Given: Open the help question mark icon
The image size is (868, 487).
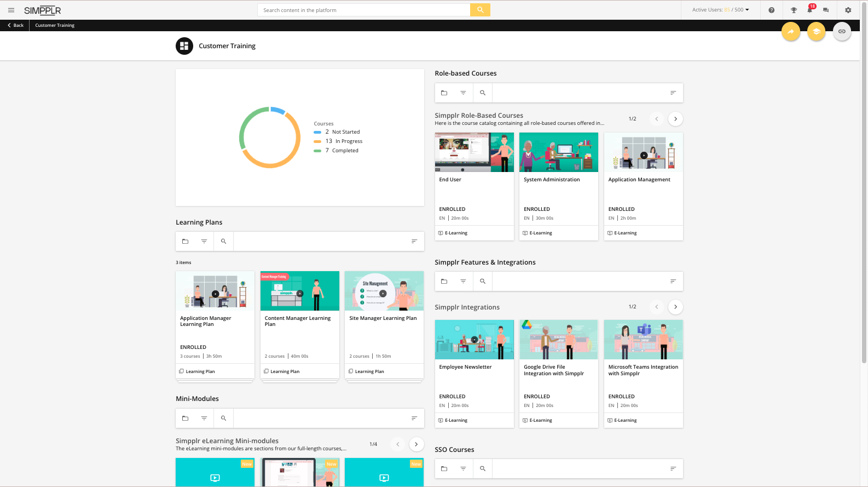Looking at the screenshot, I should click(771, 10).
